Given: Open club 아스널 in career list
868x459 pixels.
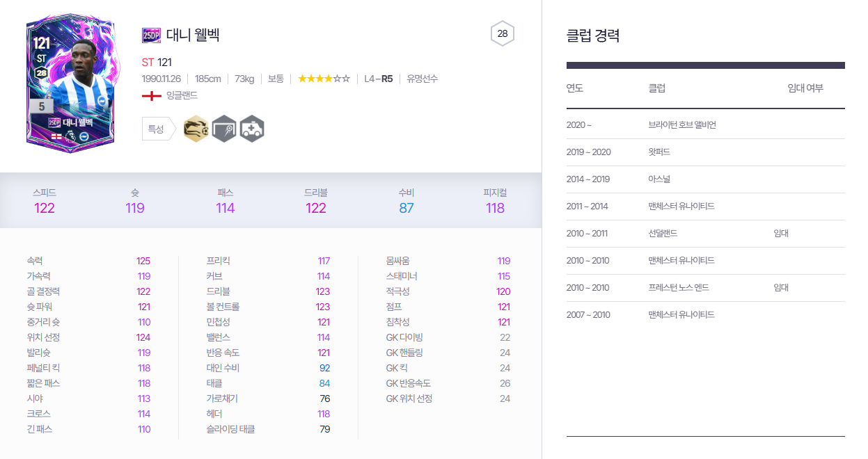Looking at the screenshot, I should (661, 179).
